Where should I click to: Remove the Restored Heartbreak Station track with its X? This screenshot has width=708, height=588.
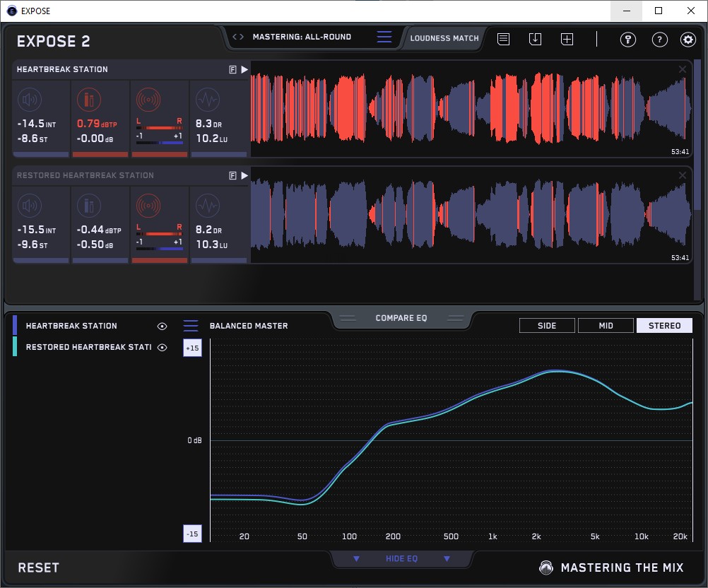pyautogui.click(x=683, y=175)
